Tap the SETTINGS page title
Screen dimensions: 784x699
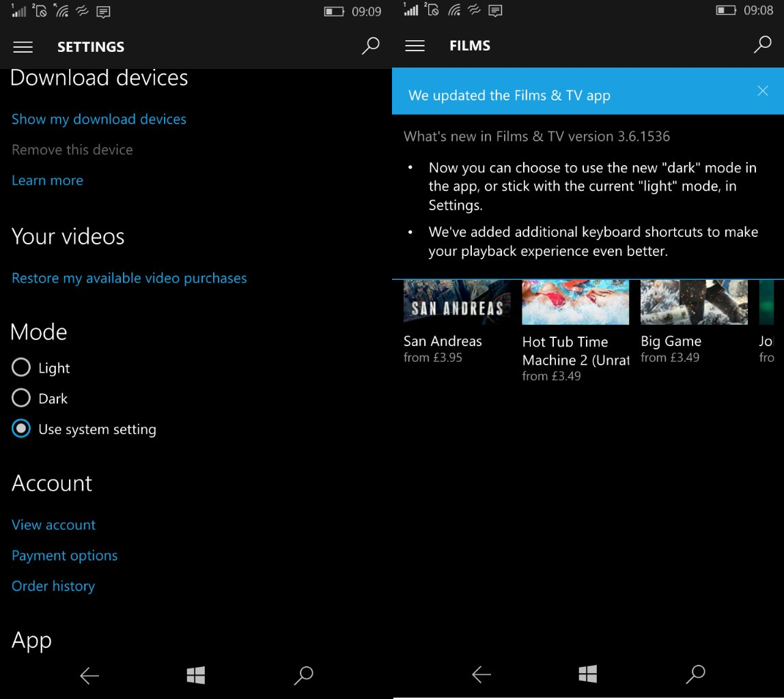[91, 47]
